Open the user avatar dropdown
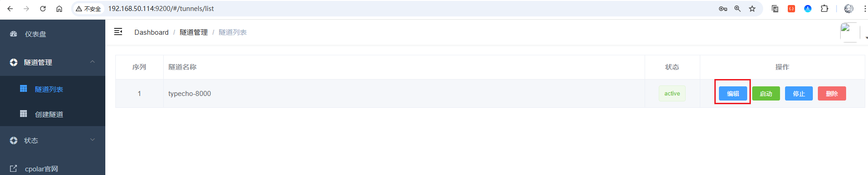The image size is (868, 175). [x=850, y=33]
